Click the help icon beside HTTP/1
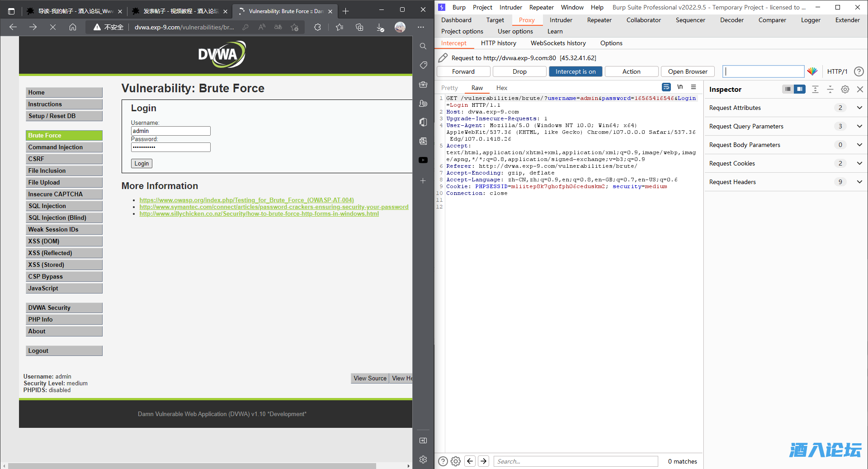Screen dimensions: 868x469 pos(859,71)
